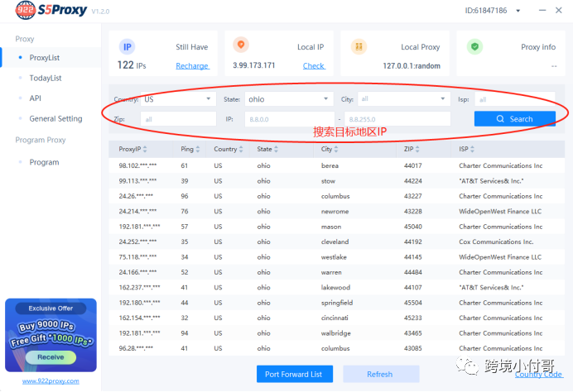The height and width of the screenshot is (392, 573).
Task: Click the yellow Local Proxy server icon
Action: point(359,46)
